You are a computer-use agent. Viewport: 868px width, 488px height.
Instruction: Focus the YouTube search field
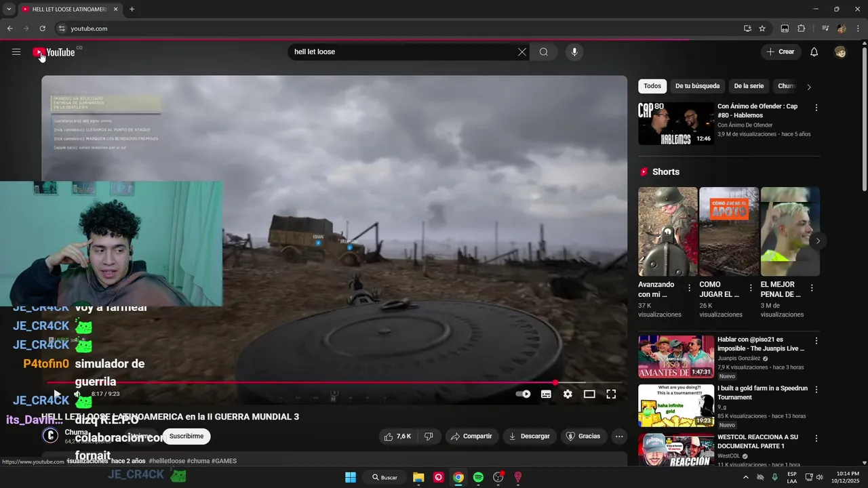(403, 52)
